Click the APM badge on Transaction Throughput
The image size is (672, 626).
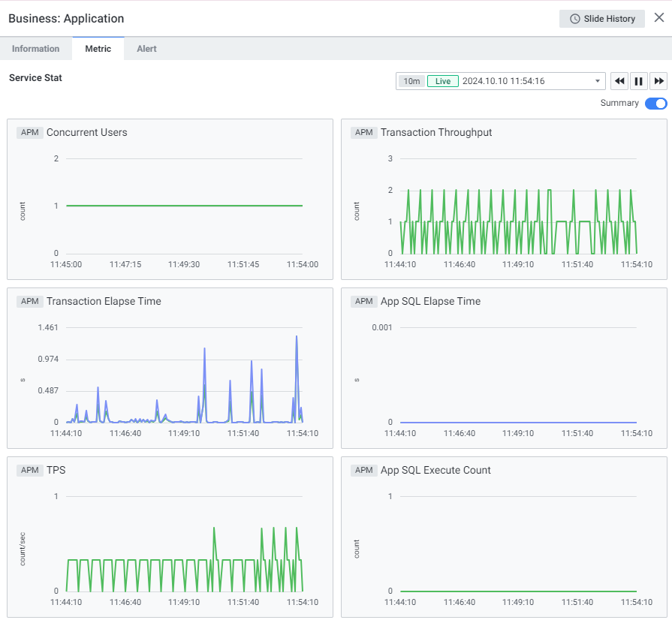[x=364, y=133]
